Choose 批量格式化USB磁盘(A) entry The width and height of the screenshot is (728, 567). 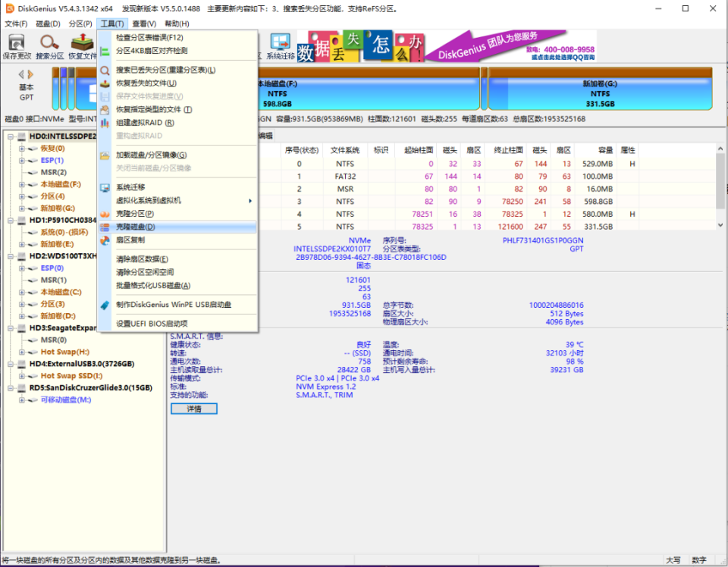(x=177, y=285)
